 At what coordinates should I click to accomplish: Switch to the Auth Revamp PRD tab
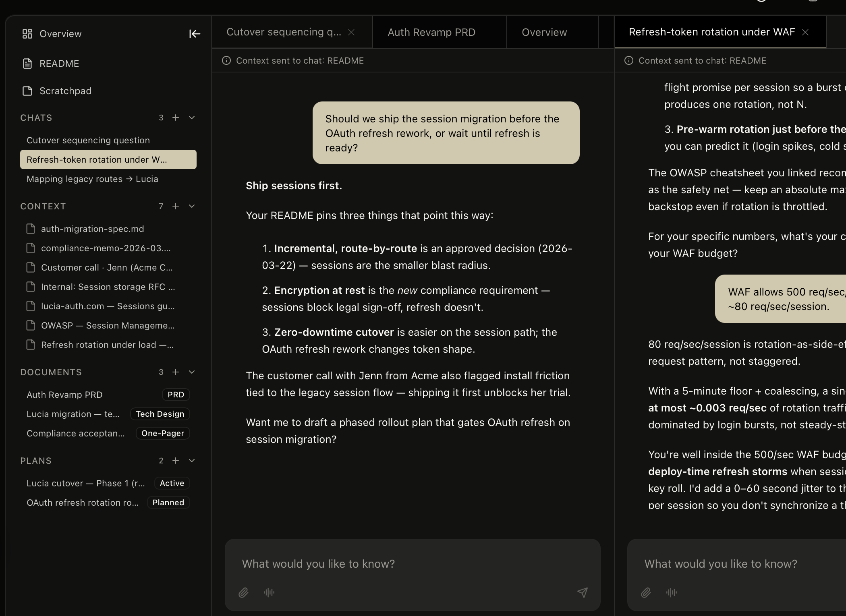click(431, 32)
